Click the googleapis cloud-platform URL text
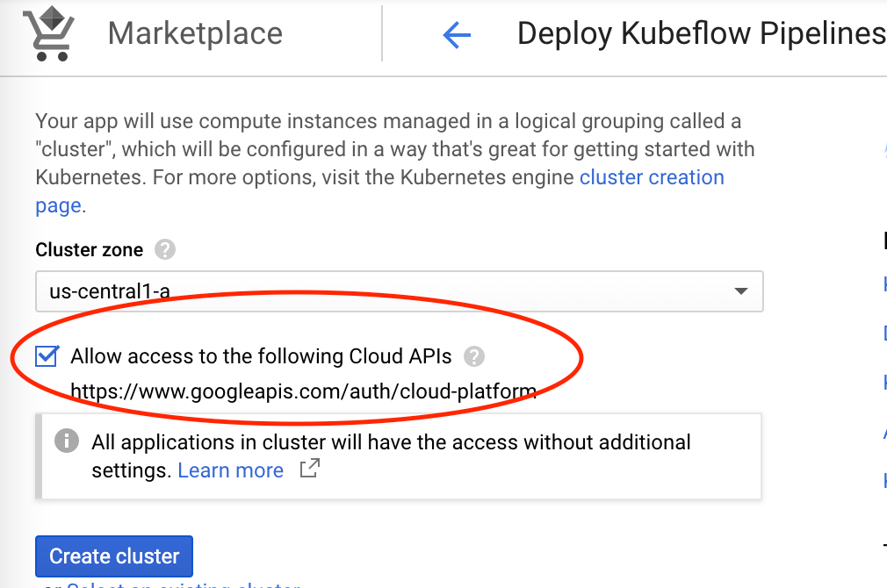The image size is (887, 588). point(304,391)
